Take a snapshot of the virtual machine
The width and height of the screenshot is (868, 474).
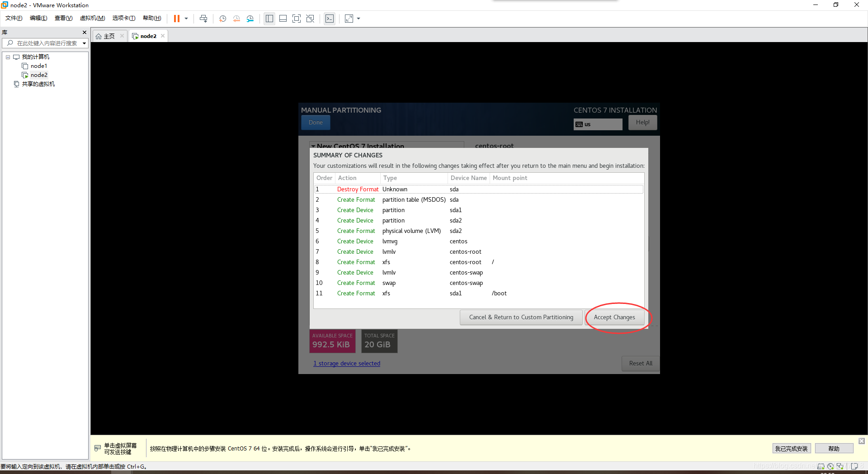pos(223,19)
